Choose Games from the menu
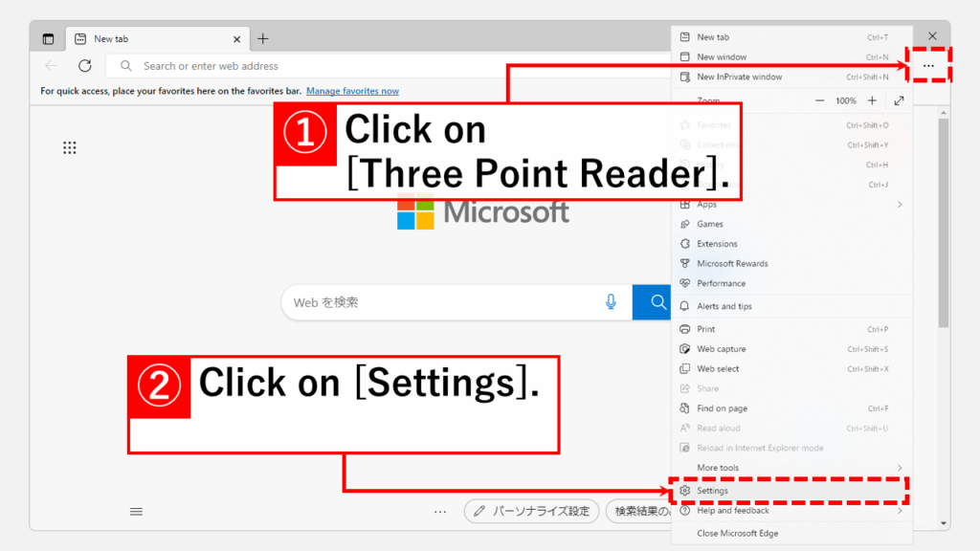The height and width of the screenshot is (551, 980). point(791,224)
